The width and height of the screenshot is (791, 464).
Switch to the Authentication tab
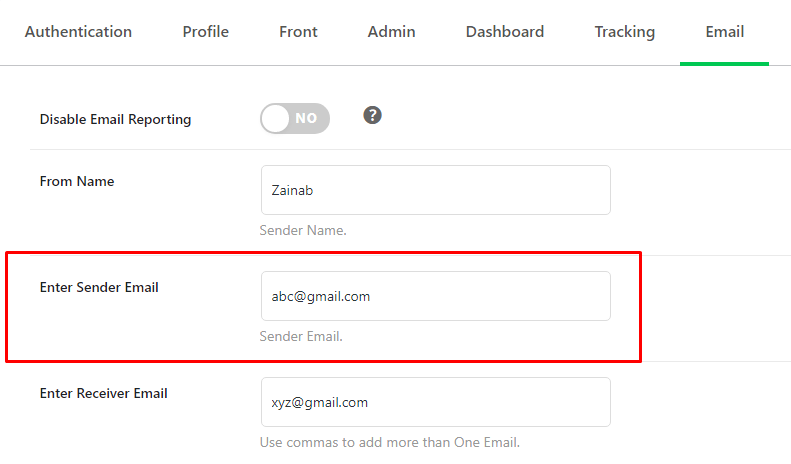coord(78,32)
